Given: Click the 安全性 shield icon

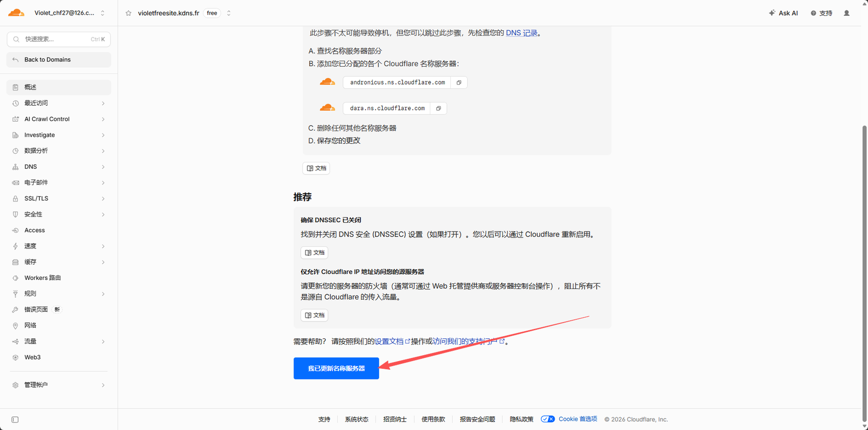Looking at the screenshot, I should (x=15, y=215).
